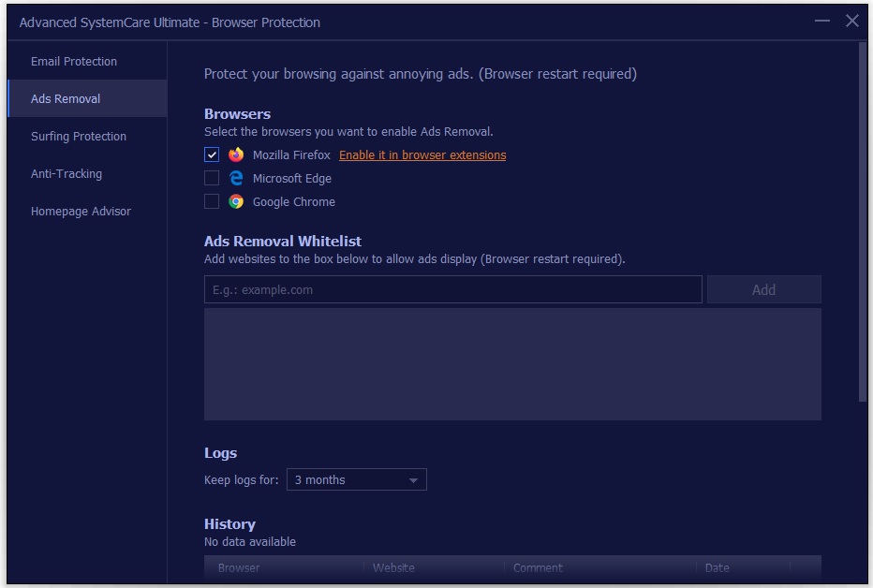Select the Ads Removal sidebar item
The height and width of the screenshot is (588, 873).
66,99
